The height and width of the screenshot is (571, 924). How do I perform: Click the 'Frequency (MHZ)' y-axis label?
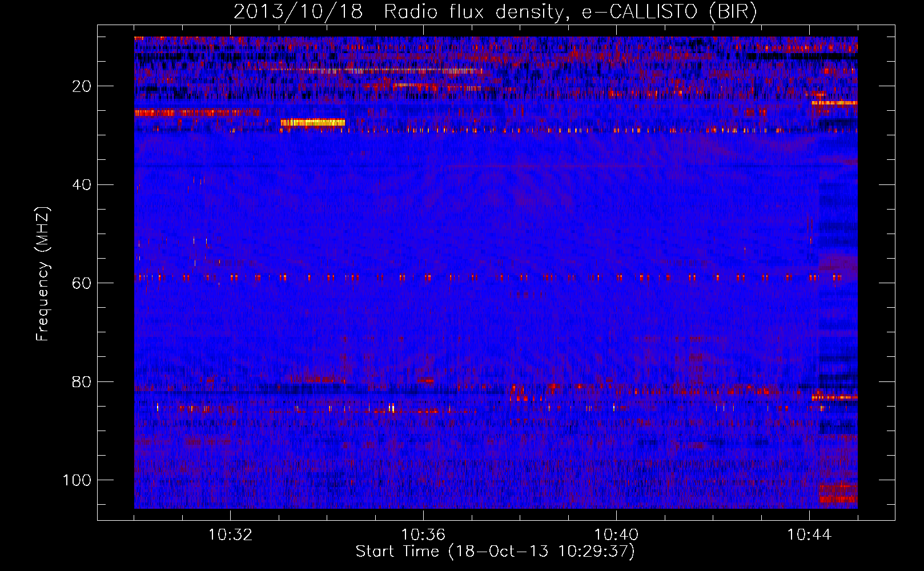[43, 274]
